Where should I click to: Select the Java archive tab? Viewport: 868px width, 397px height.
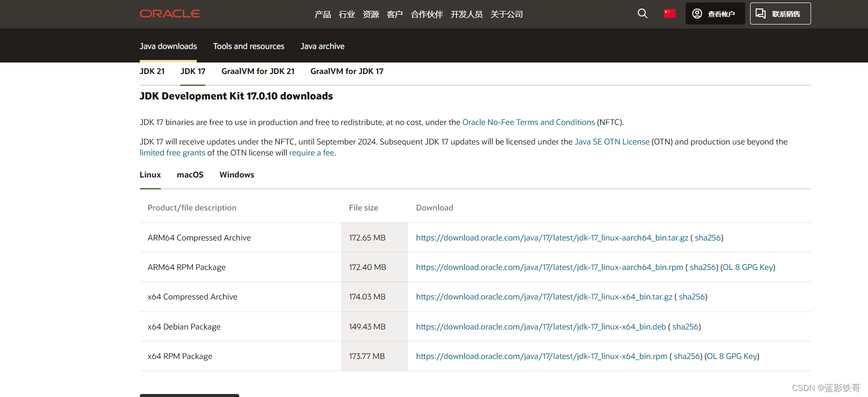(323, 46)
